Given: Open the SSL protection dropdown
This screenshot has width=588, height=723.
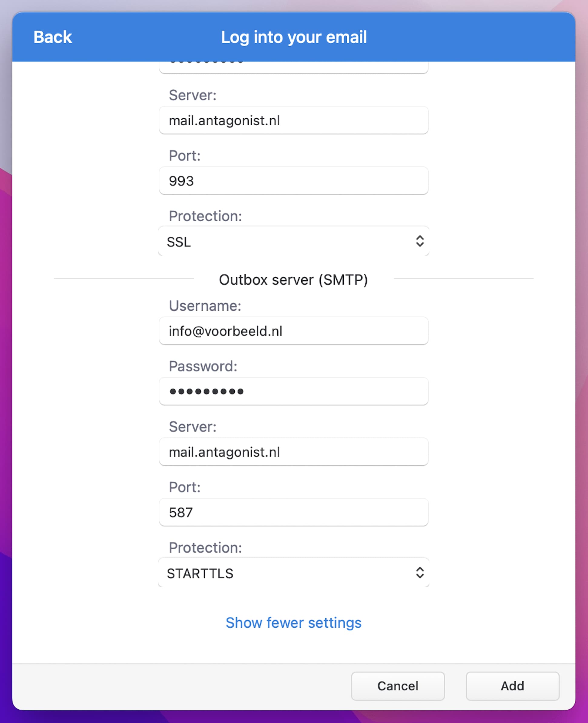Looking at the screenshot, I should 294,241.
